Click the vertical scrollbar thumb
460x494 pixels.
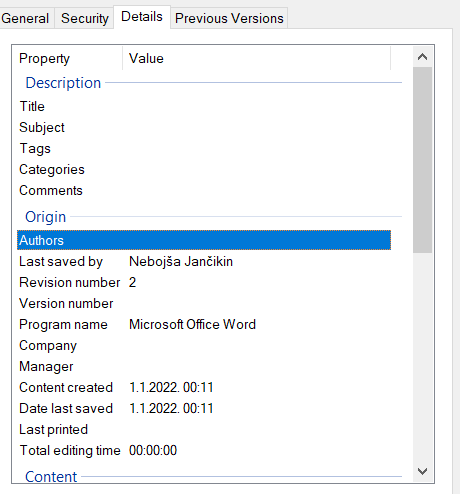click(422, 160)
